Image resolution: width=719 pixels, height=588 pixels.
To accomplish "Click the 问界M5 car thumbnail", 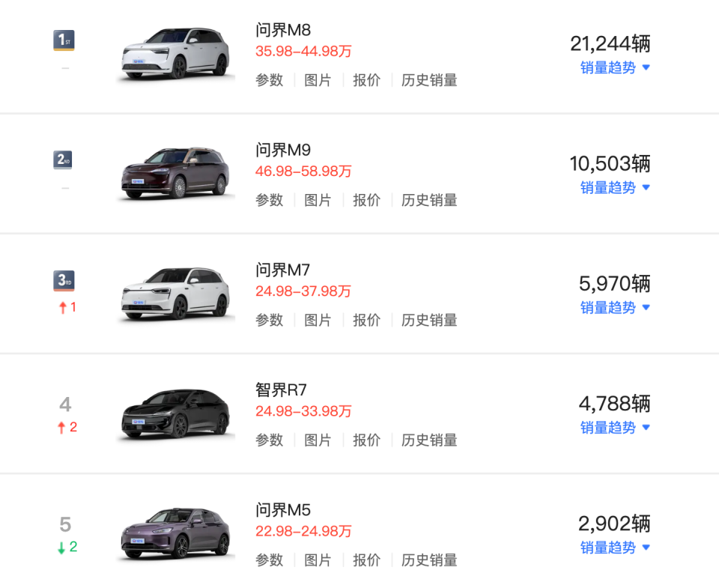I will 175,532.
